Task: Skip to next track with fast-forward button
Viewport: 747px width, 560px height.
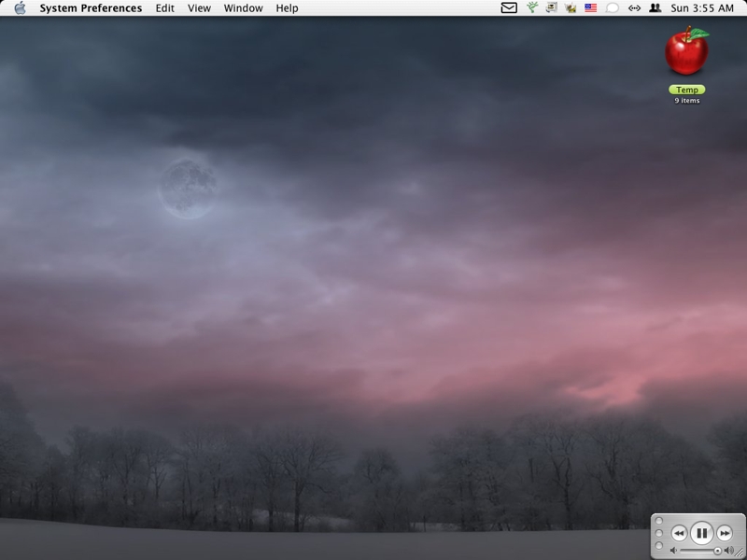Action: tap(725, 533)
